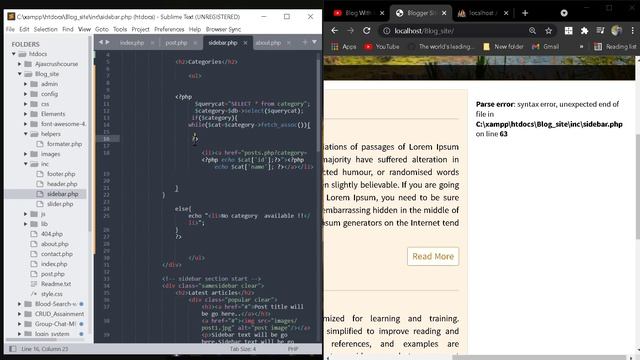Open footer.php in the sidebar
Screen dimensions: 640x360
(x=61, y=174)
